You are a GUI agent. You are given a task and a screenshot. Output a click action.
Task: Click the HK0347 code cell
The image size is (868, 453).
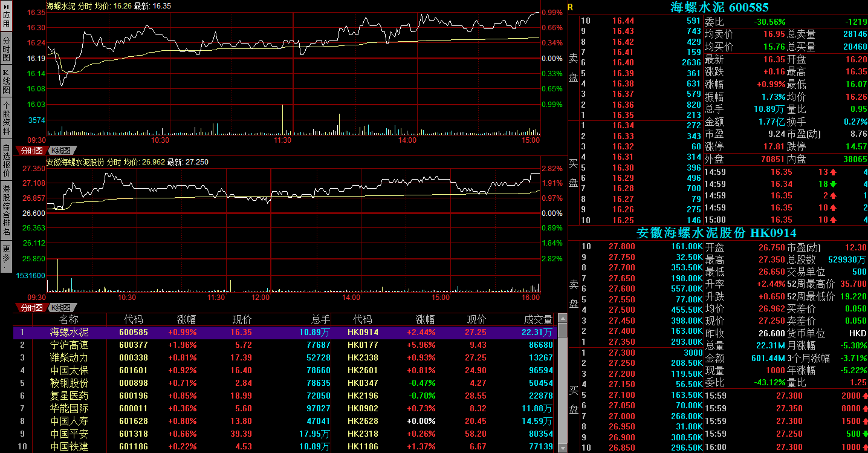[363, 383]
